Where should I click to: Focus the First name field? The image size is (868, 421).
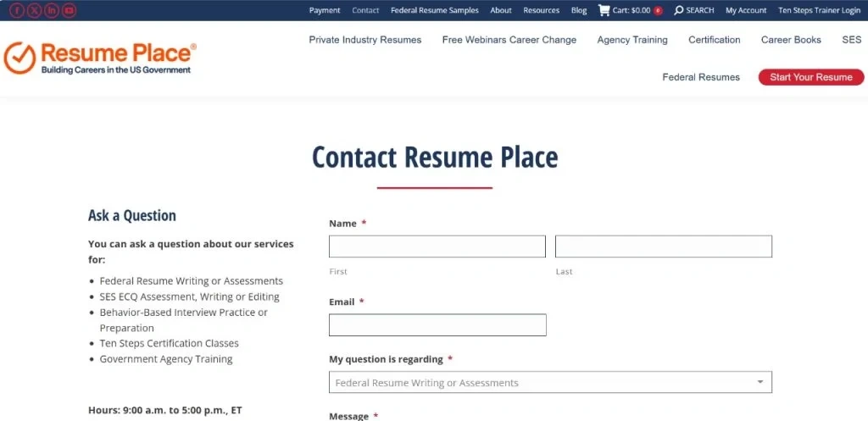437,247
